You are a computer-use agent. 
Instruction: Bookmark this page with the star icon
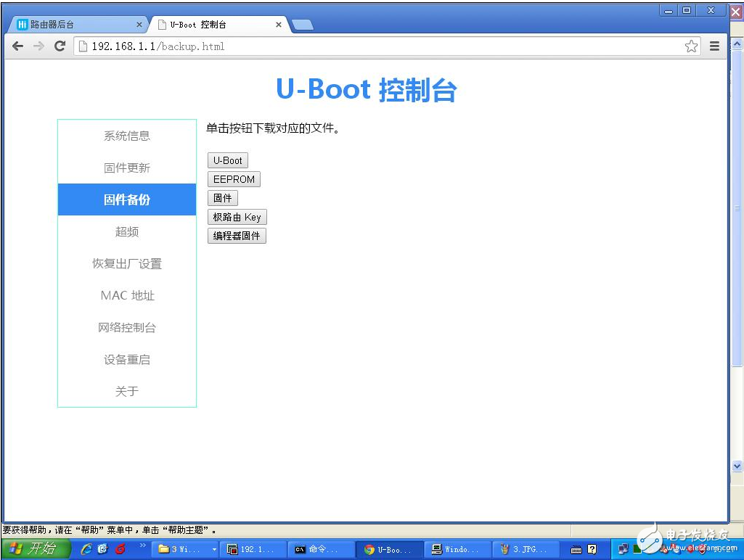(690, 46)
